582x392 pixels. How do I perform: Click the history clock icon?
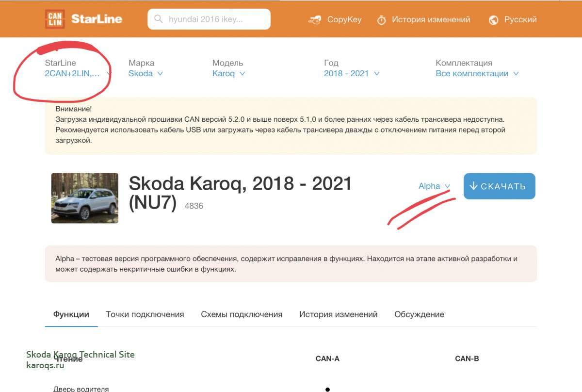[382, 20]
